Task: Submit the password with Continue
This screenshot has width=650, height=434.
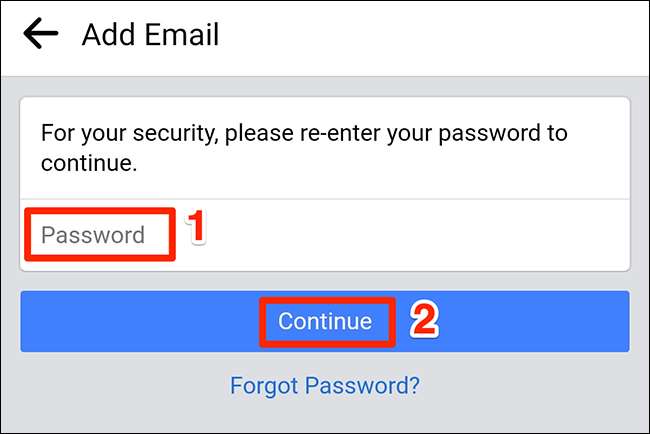Action: tap(325, 321)
